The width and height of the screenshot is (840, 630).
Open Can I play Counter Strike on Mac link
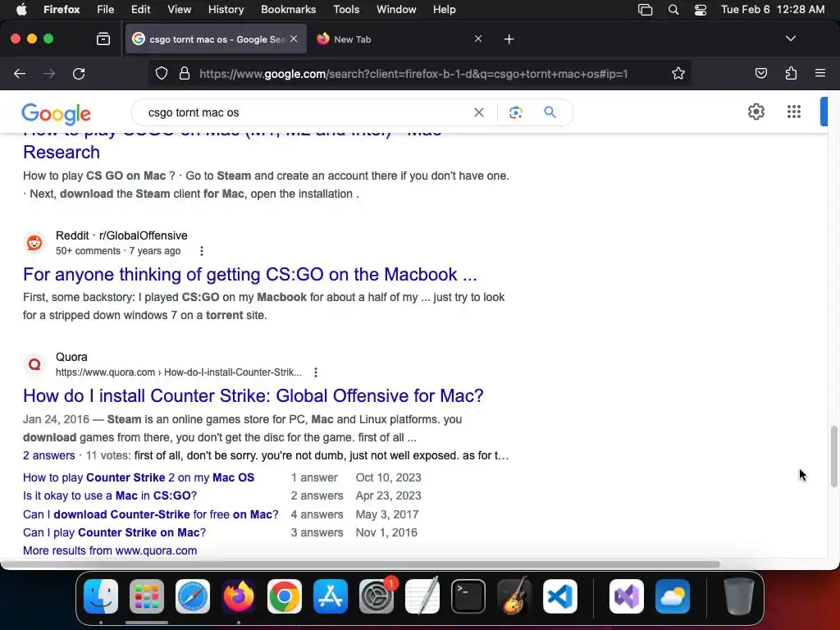(x=114, y=532)
